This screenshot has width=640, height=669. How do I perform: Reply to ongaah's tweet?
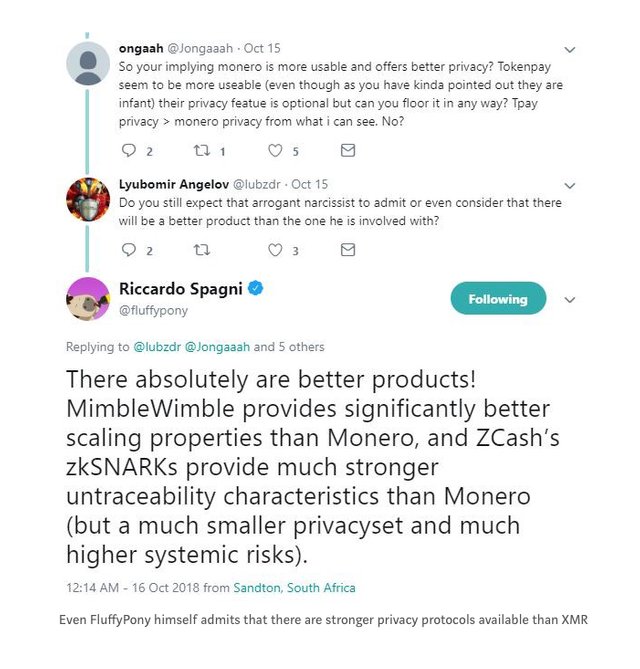128,151
